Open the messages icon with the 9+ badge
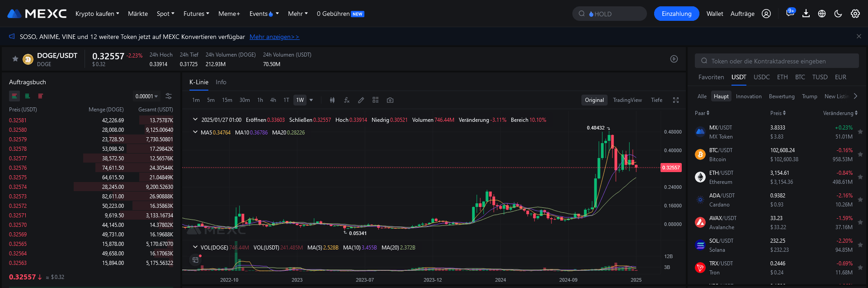Viewport: 868px width, 288px height. (790, 13)
